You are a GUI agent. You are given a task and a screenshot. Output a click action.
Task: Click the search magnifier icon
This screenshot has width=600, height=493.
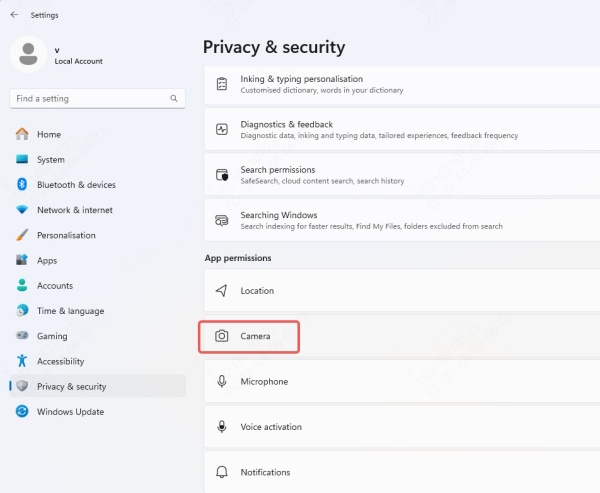(x=174, y=98)
